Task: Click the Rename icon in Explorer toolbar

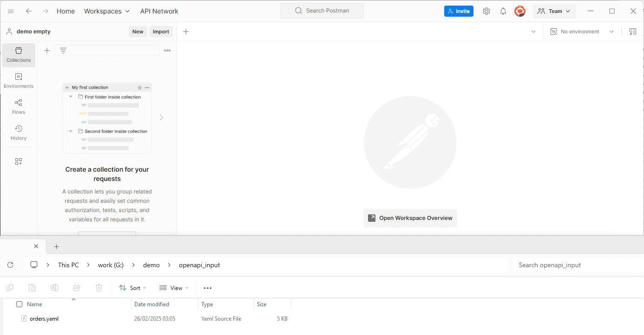Action: (54, 288)
